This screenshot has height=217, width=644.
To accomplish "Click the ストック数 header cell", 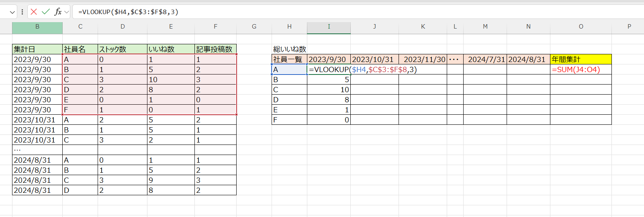I will [x=123, y=49].
